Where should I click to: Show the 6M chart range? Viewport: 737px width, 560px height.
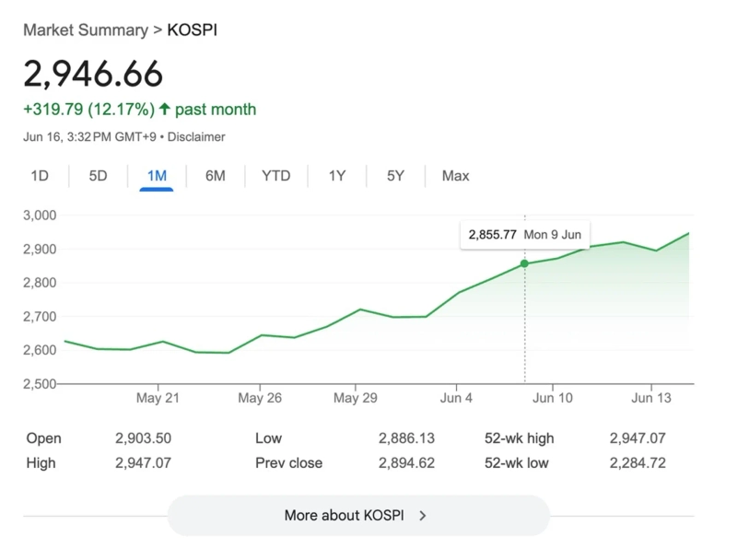click(x=215, y=175)
